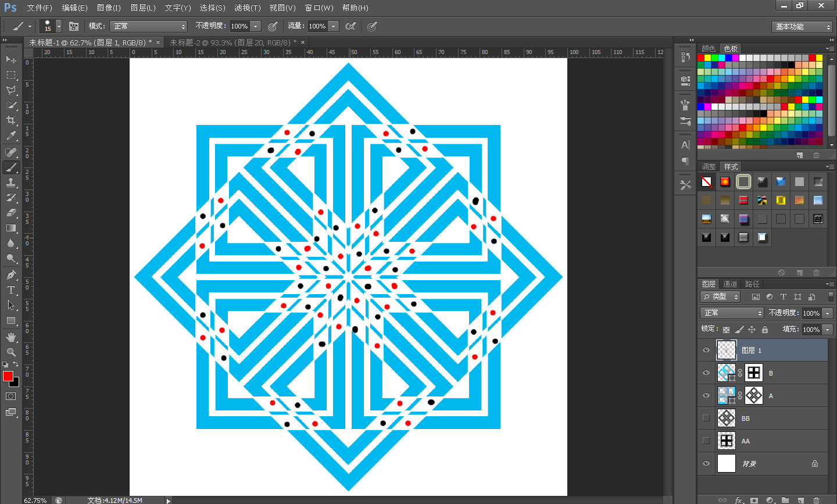The height and width of the screenshot is (504, 837).
Task: Show the hidden AA layer
Action: (706, 441)
